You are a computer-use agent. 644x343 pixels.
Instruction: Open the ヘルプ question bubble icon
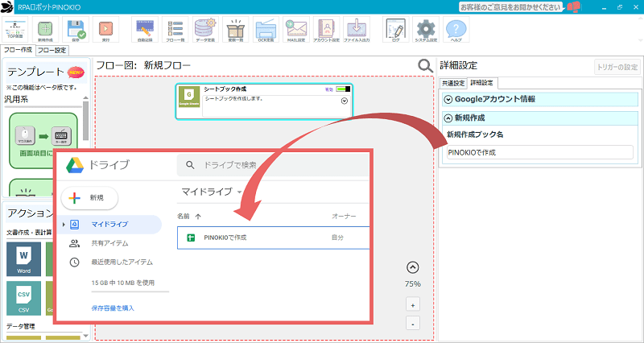point(456,30)
